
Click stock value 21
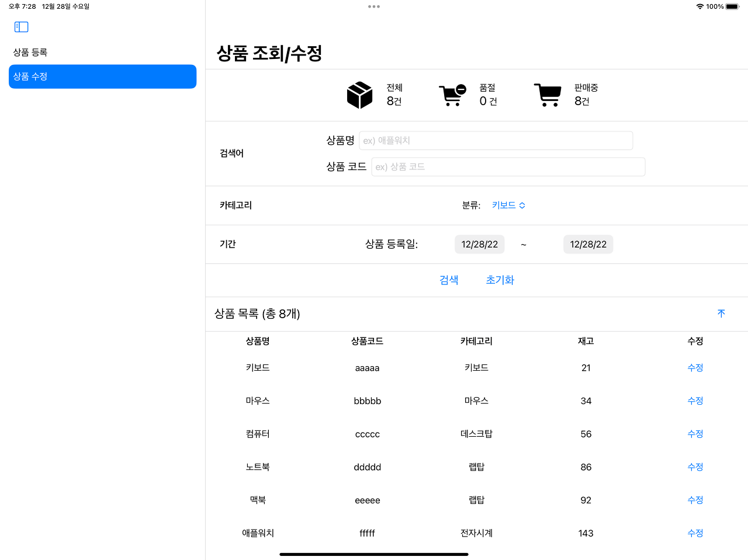(586, 368)
